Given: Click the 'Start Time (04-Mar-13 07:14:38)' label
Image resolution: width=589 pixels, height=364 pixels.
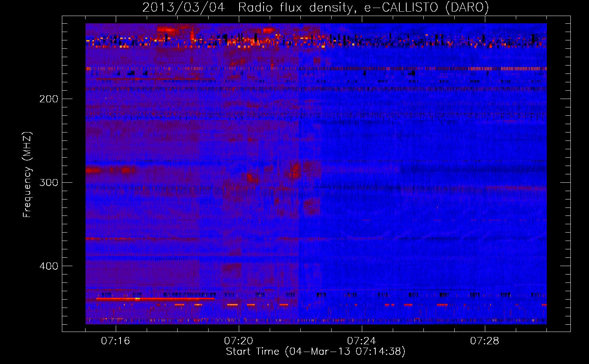Looking at the screenshot, I should coord(316,352).
